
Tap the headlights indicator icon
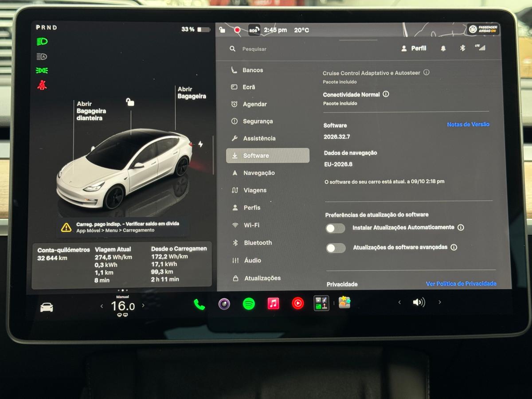coord(42,42)
